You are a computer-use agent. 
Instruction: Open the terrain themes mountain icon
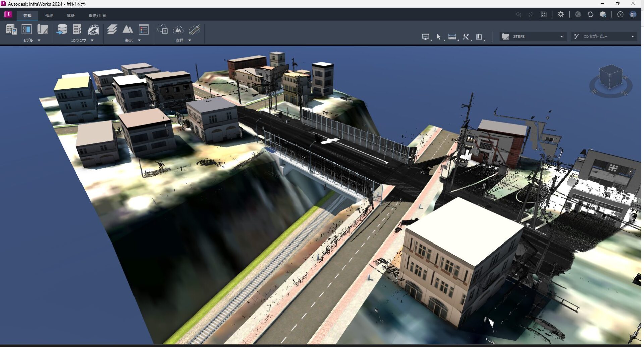click(128, 30)
